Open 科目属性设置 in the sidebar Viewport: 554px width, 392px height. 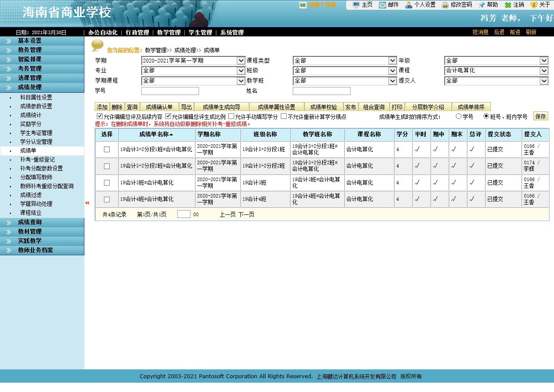36,97
